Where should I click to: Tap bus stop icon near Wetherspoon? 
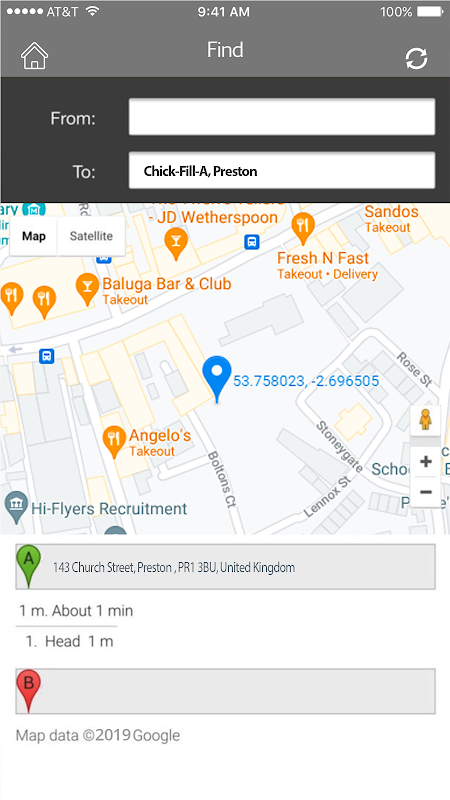252,241
